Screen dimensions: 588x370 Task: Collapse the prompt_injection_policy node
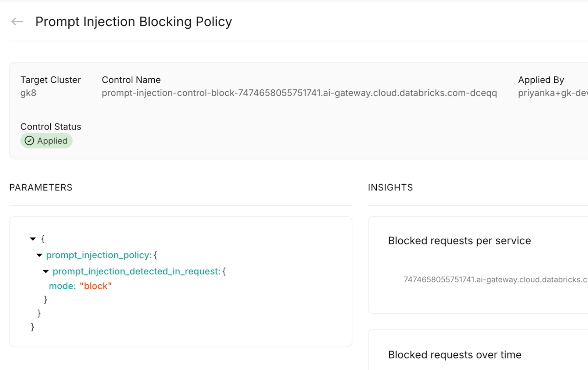tap(39, 255)
